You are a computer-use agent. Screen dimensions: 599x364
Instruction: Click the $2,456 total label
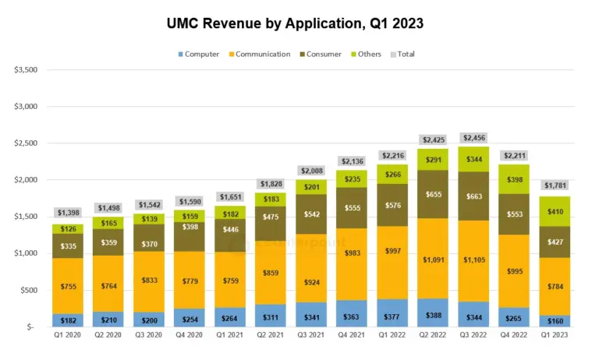(474, 137)
